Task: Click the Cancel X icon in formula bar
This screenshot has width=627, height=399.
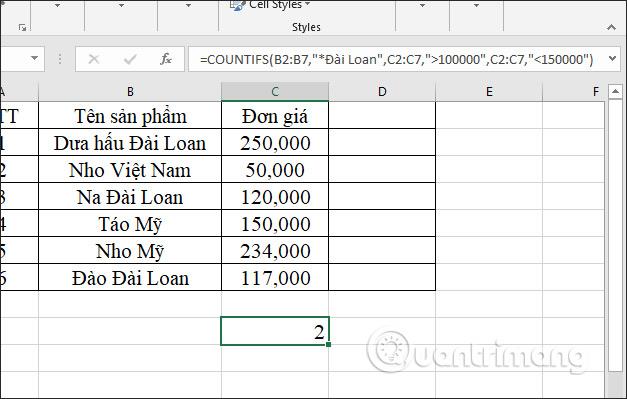Action: point(94,59)
